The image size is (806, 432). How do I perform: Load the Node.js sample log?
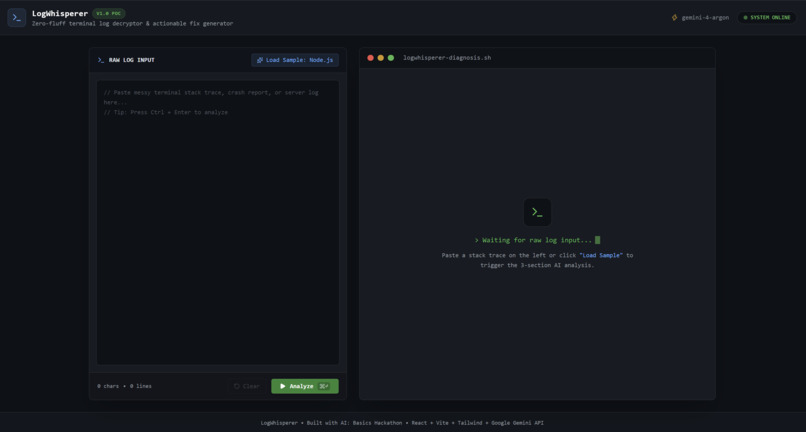coord(295,60)
